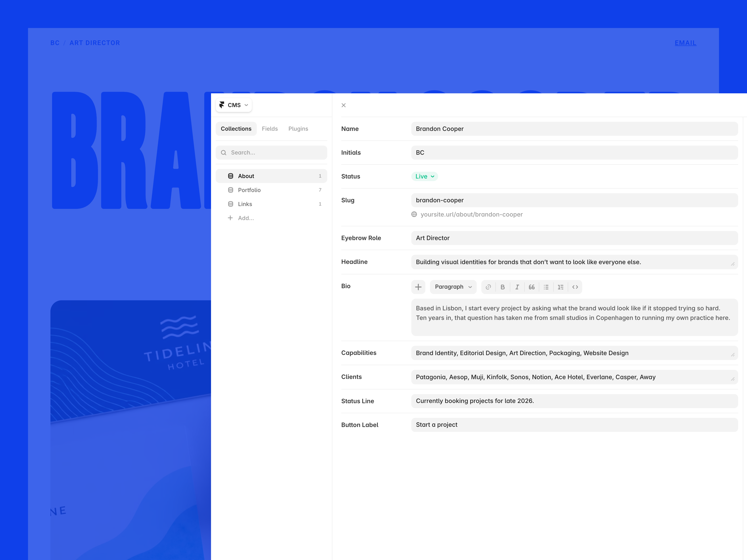This screenshot has height=560, width=747.
Task: Toggle bold formatting in Bio
Action: point(503,287)
